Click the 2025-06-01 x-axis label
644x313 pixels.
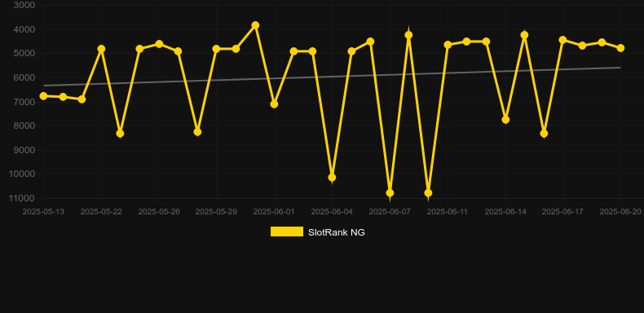(274, 212)
